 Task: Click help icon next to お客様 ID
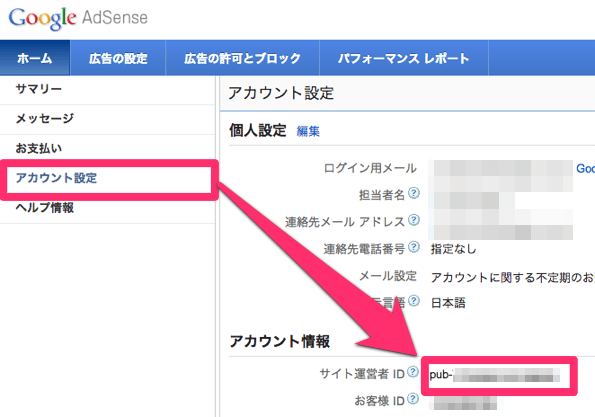coord(413,399)
